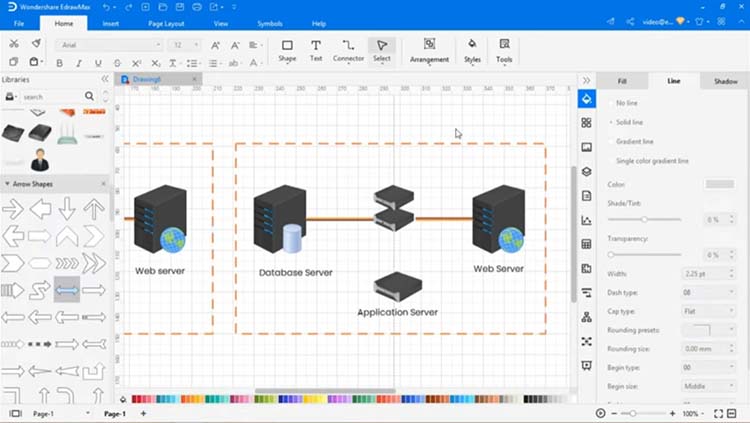Toggle italic formatting
The width and height of the screenshot is (750, 423).
79,63
